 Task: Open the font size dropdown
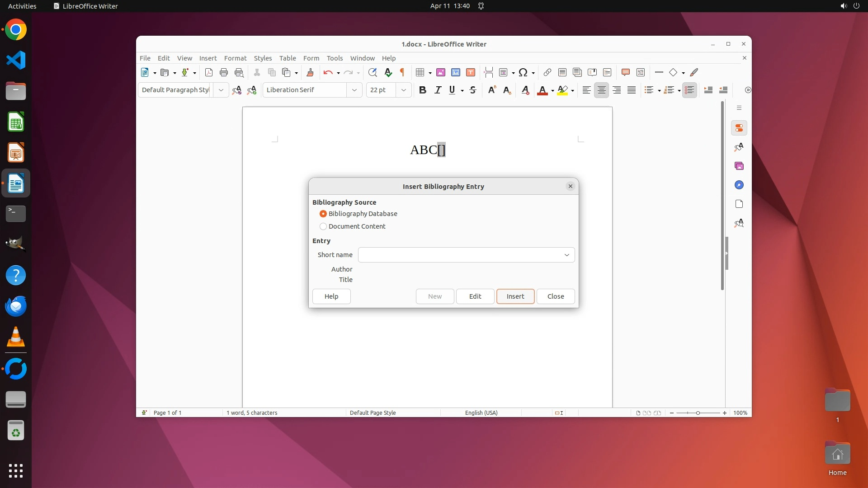click(x=404, y=90)
